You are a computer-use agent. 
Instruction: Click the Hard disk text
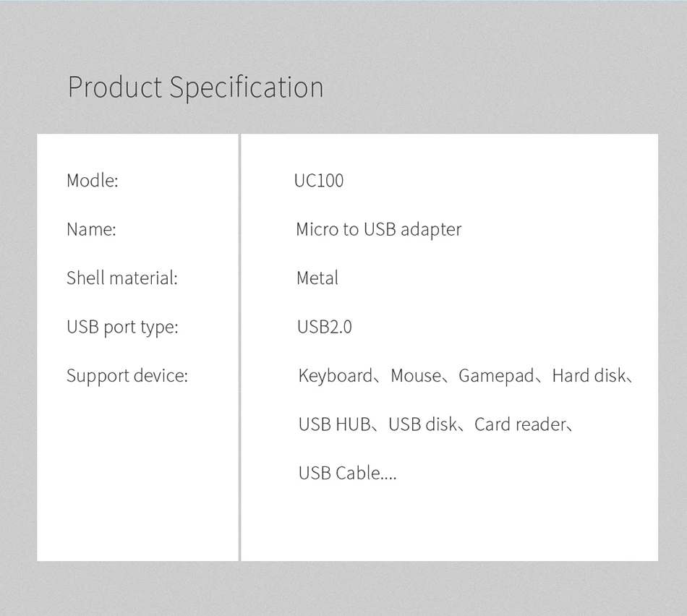coord(589,375)
